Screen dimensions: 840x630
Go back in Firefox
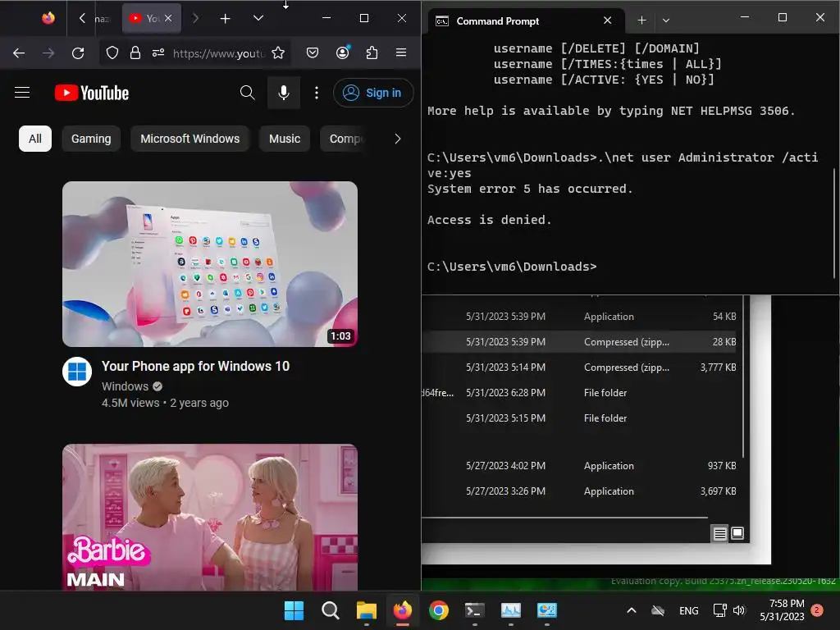pyautogui.click(x=19, y=53)
